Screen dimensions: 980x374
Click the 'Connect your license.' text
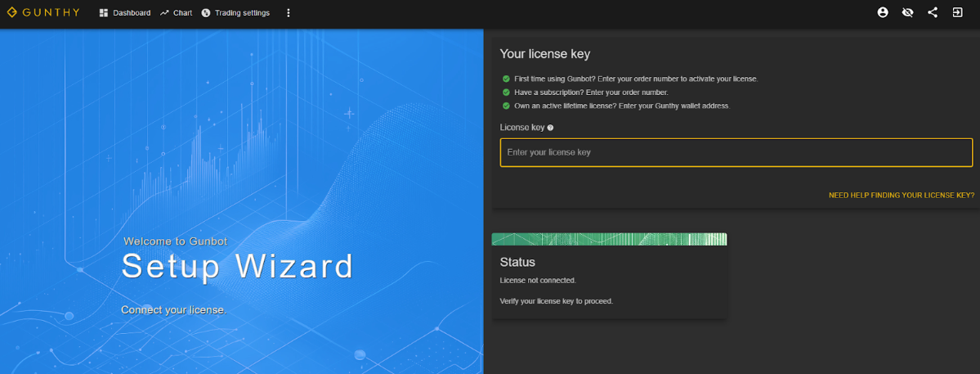[174, 310]
